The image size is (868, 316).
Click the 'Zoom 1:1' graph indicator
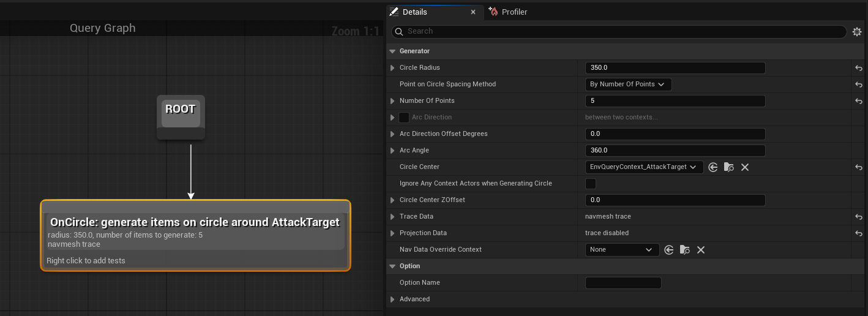[x=356, y=31]
